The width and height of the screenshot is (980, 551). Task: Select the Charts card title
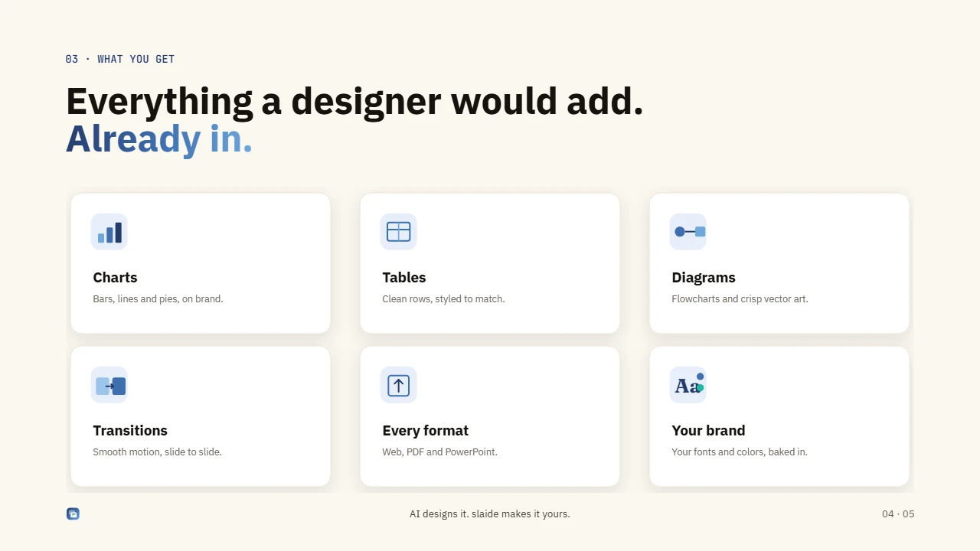coord(115,277)
